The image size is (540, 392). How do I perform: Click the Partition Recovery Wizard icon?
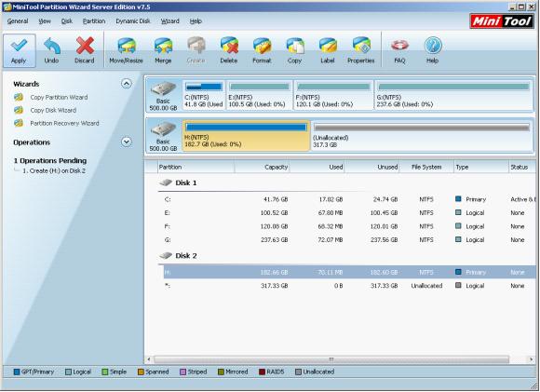[x=19, y=123]
